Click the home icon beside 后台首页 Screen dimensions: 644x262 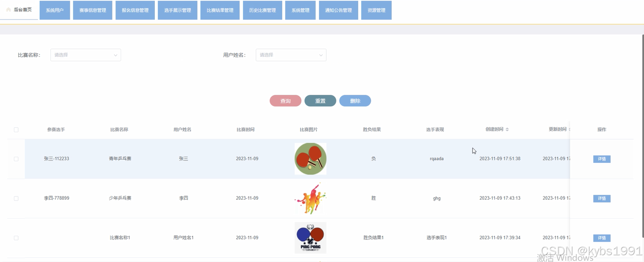pos(9,10)
